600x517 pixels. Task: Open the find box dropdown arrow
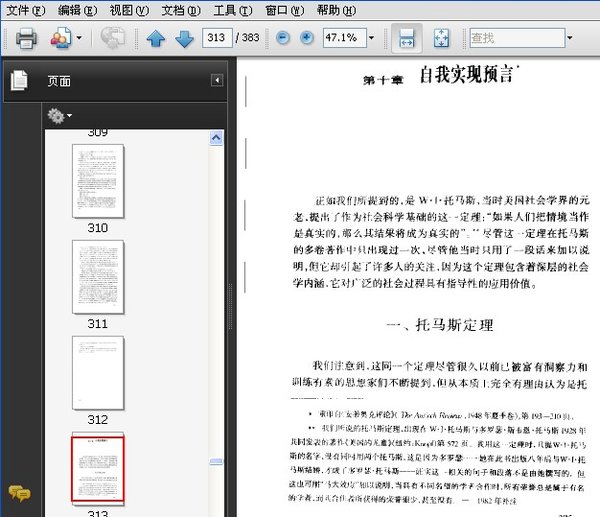(569, 39)
